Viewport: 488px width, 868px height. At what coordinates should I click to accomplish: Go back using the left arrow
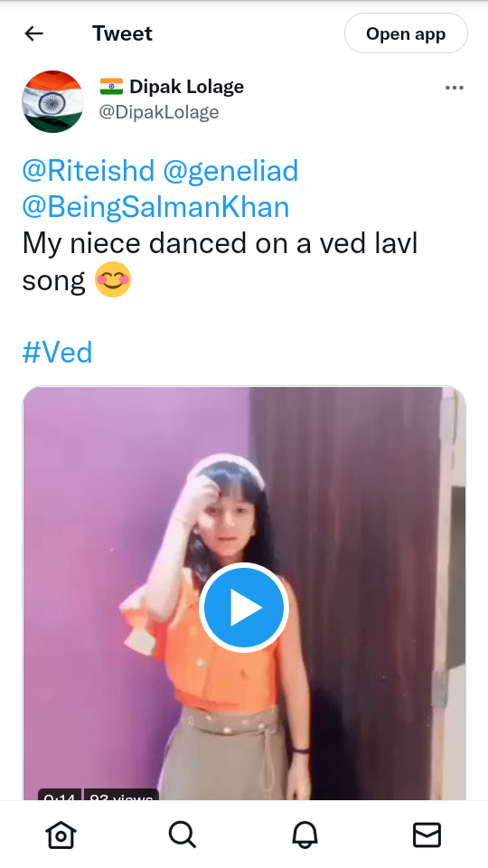click(x=33, y=33)
